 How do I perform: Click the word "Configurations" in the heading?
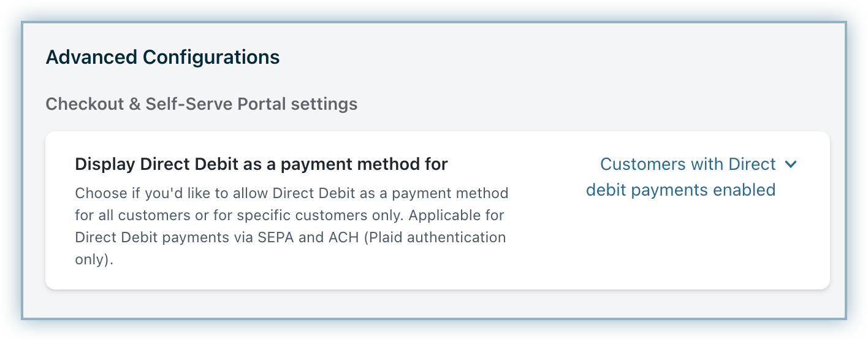coord(211,57)
